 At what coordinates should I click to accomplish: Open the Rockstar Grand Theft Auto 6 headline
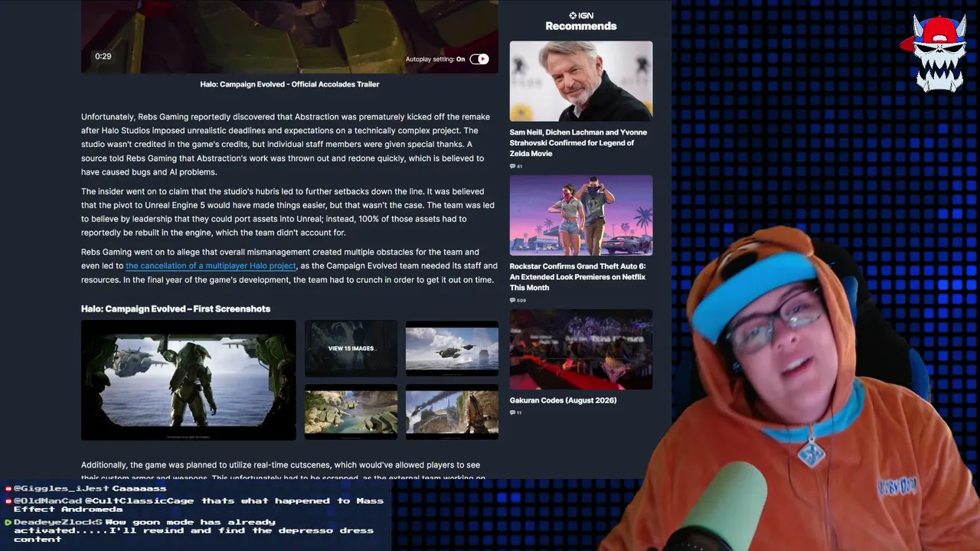click(578, 277)
